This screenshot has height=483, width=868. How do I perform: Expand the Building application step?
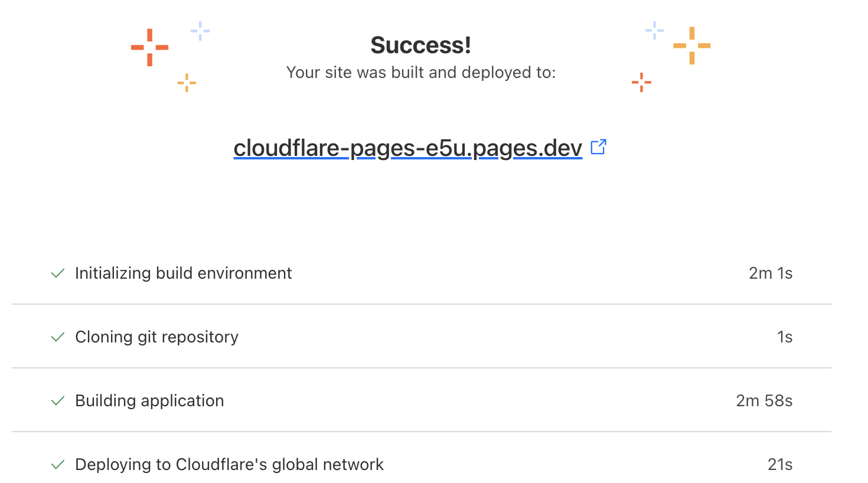pyautogui.click(x=422, y=400)
